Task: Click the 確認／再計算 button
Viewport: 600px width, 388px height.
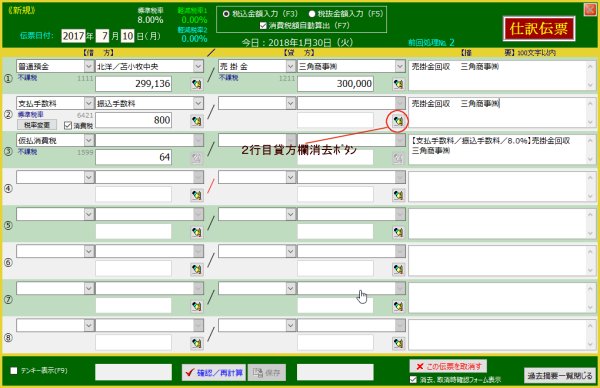Action: pyautogui.click(x=214, y=372)
